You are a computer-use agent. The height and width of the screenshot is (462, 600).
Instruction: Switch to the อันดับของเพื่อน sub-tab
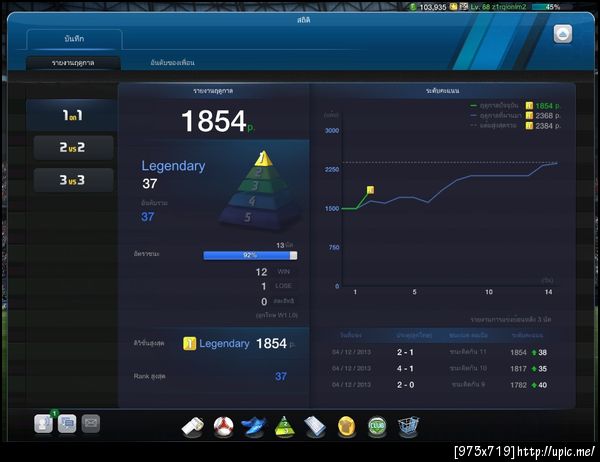[x=173, y=63]
